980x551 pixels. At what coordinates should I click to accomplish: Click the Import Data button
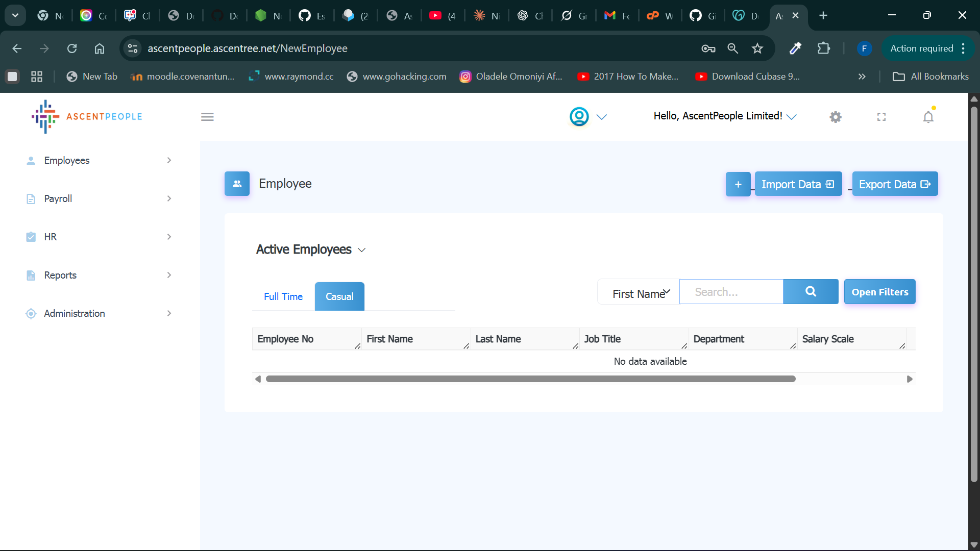point(798,184)
